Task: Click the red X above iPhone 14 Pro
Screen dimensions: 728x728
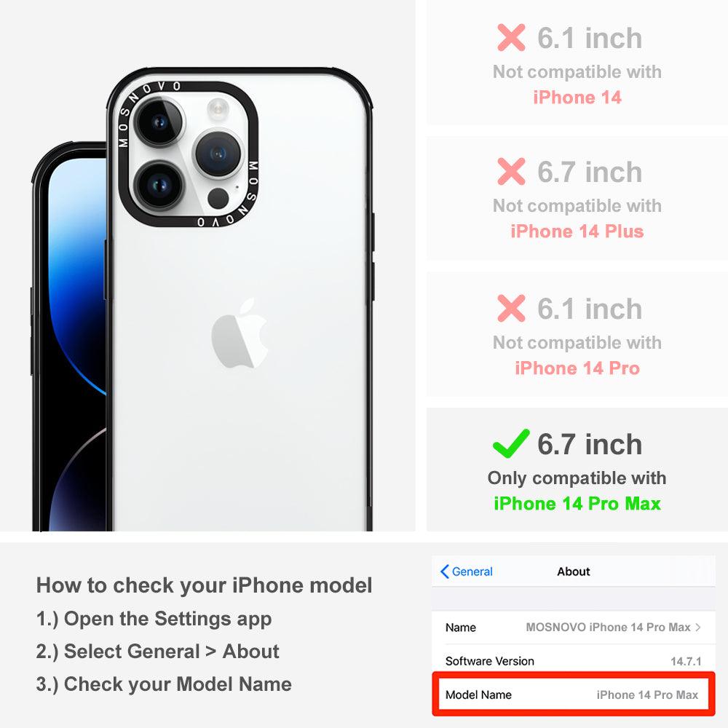Action: (x=511, y=308)
